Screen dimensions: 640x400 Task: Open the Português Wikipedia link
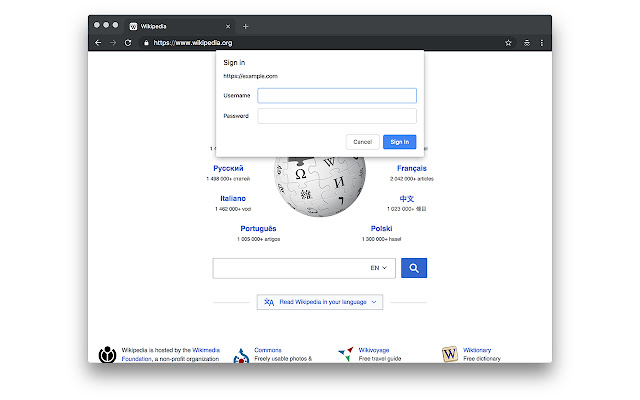(258, 229)
